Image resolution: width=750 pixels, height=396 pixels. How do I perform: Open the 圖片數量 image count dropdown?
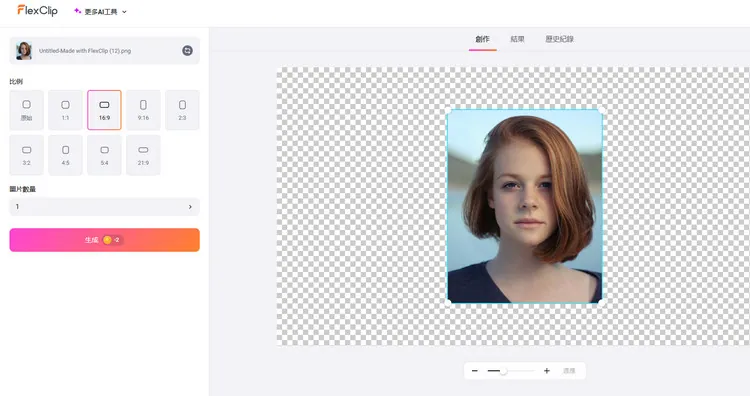104,207
